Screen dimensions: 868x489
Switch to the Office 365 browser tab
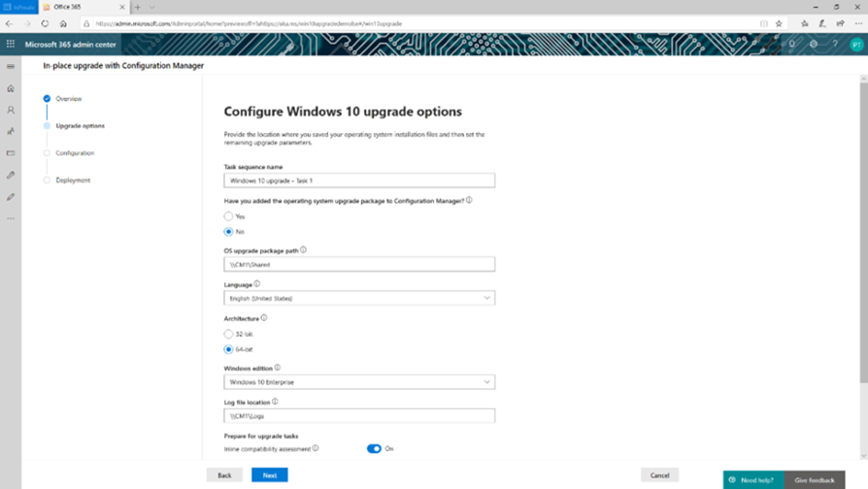pos(83,7)
